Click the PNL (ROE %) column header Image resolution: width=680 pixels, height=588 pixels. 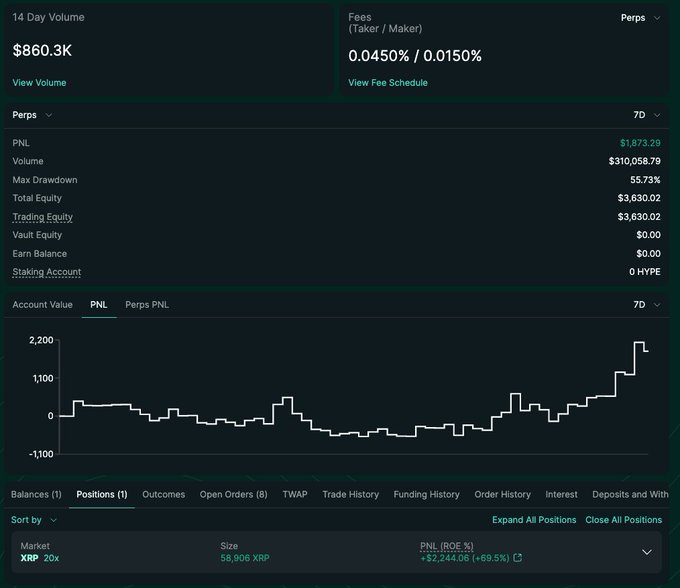click(x=447, y=546)
